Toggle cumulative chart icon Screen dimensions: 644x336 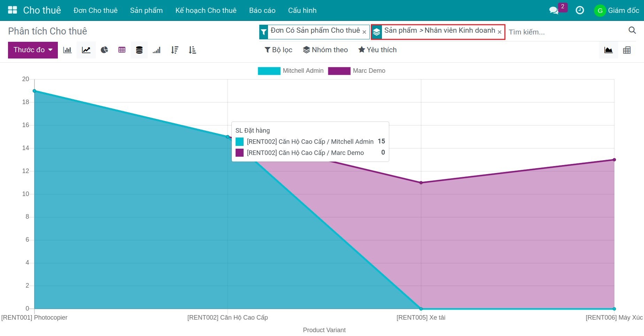(156, 50)
